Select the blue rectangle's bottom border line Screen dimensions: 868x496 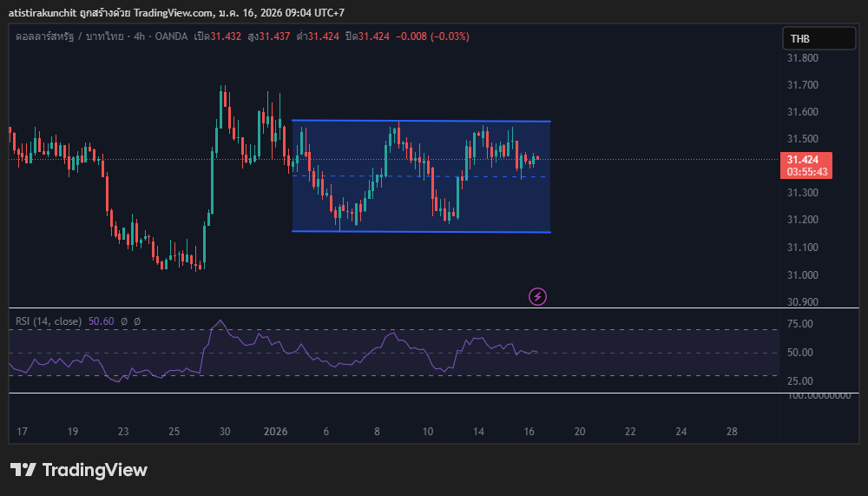[421, 231]
